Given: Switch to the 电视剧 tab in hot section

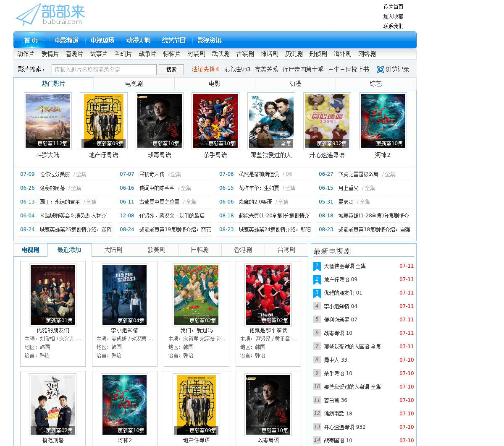Looking at the screenshot, I should coord(134,84).
